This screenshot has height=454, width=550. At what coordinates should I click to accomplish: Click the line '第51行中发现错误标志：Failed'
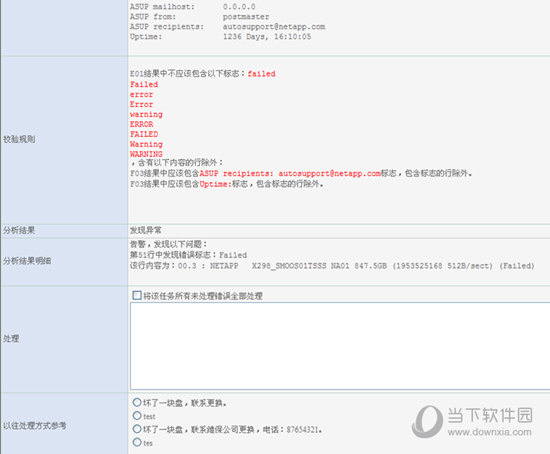(x=188, y=255)
